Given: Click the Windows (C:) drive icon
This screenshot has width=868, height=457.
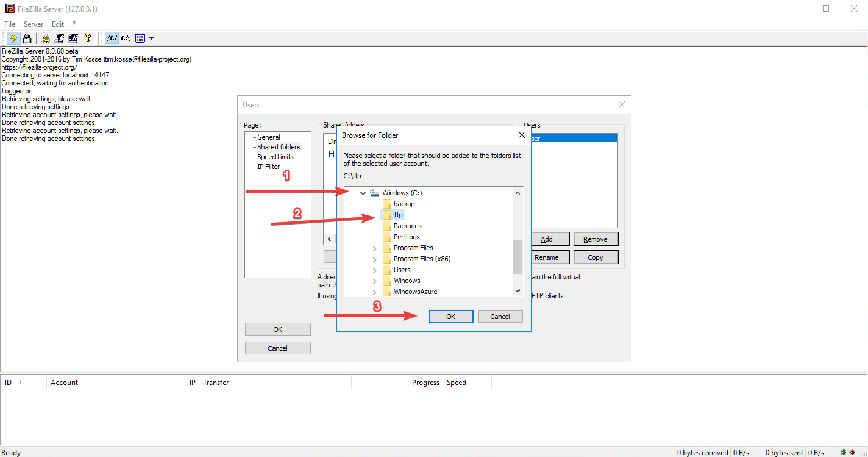Looking at the screenshot, I should coord(374,193).
